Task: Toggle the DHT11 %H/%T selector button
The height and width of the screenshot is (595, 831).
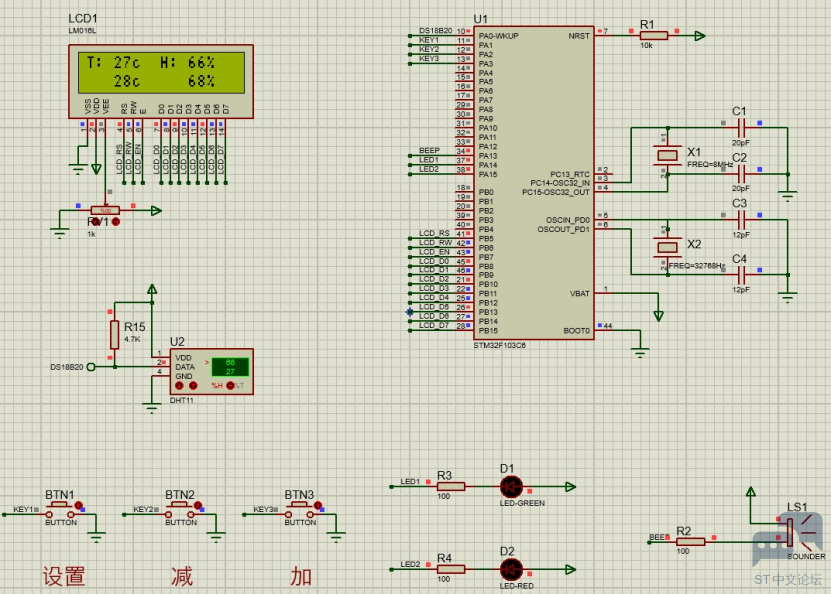Action: [230, 385]
